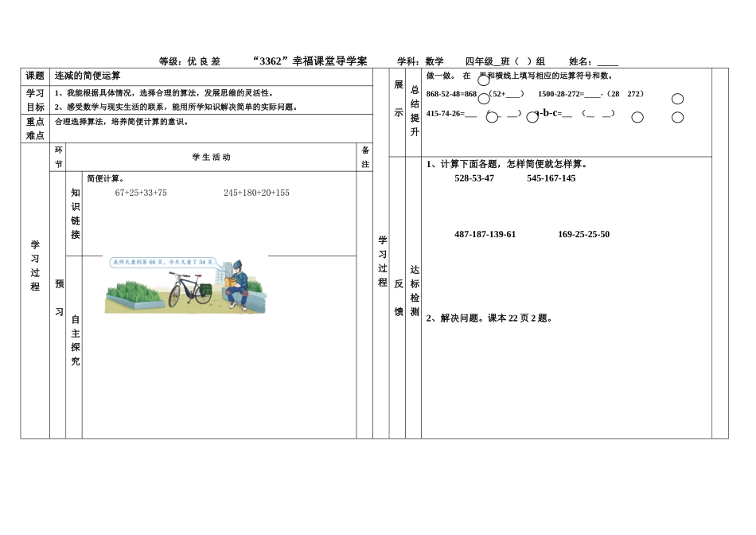Click the 课题 label cell
The height and width of the screenshot is (535, 756).
point(35,76)
